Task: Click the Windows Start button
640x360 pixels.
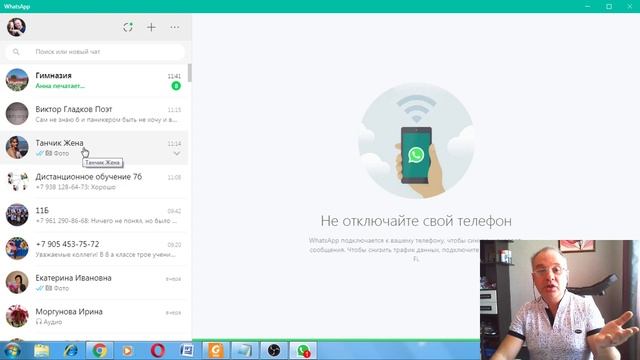Action: pyautogui.click(x=12, y=351)
